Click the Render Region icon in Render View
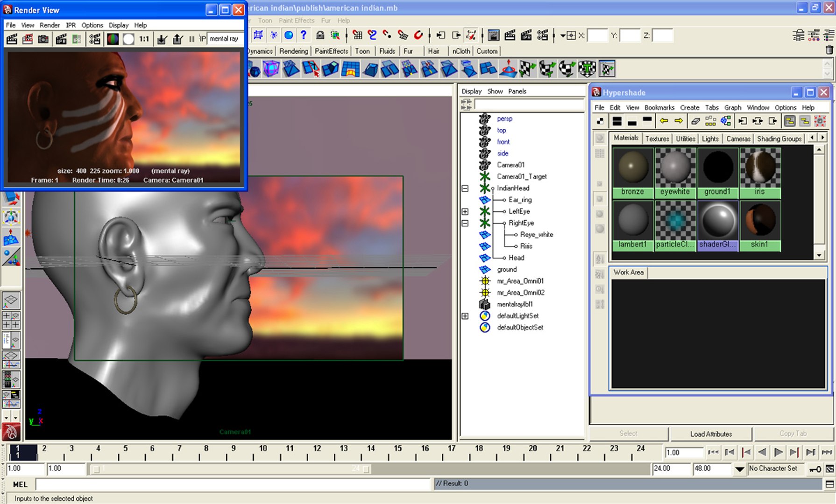Screen dimensions: 836x504 (x=28, y=39)
